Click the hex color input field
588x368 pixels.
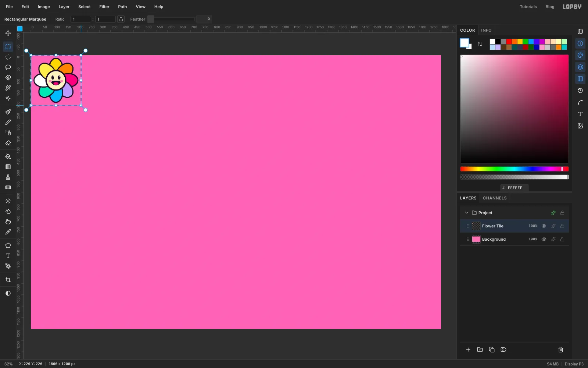[x=514, y=188]
